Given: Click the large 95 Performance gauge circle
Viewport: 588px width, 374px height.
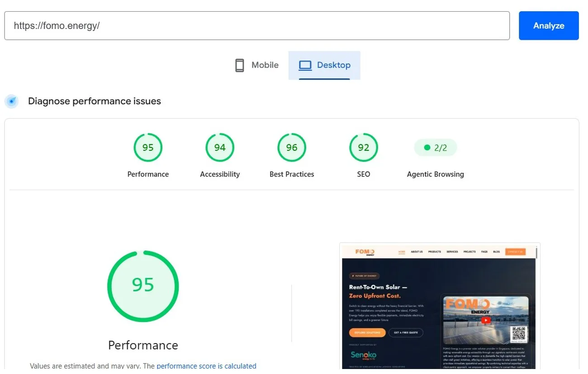Looking at the screenshot, I should pos(143,286).
